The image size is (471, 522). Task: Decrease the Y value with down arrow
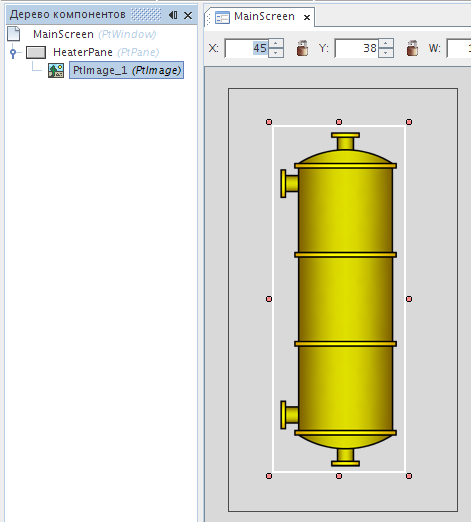pos(386,53)
